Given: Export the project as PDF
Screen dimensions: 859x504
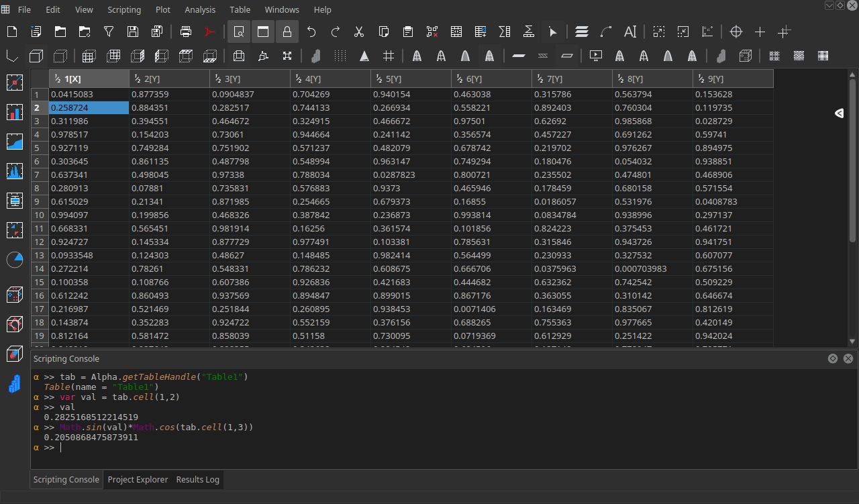Looking at the screenshot, I should [x=209, y=32].
